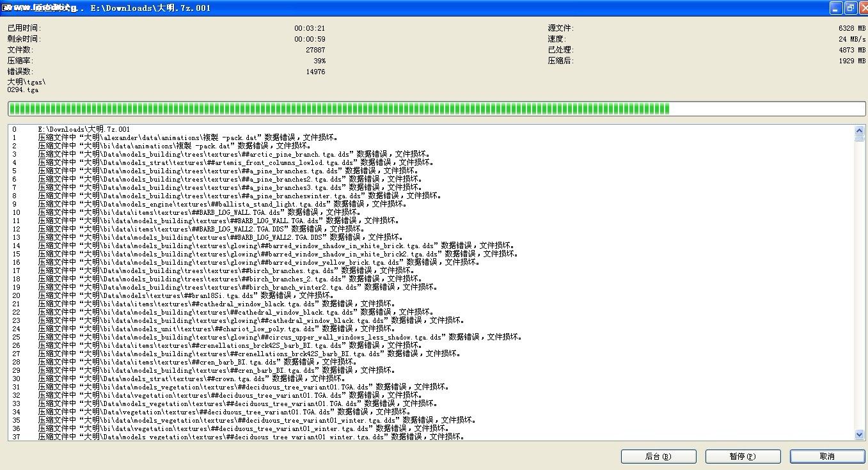
Task: Select error row 1 for alexander pack.dat
Action: 187,137
